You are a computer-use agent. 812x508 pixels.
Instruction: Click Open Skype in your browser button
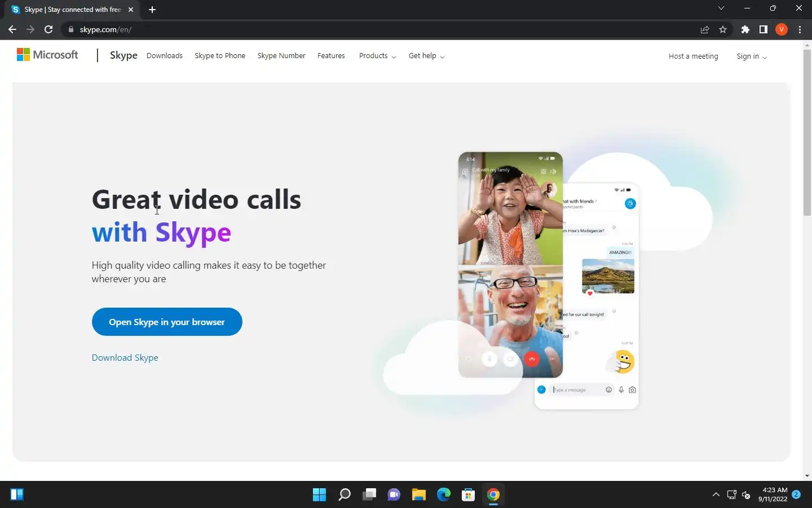click(167, 322)
